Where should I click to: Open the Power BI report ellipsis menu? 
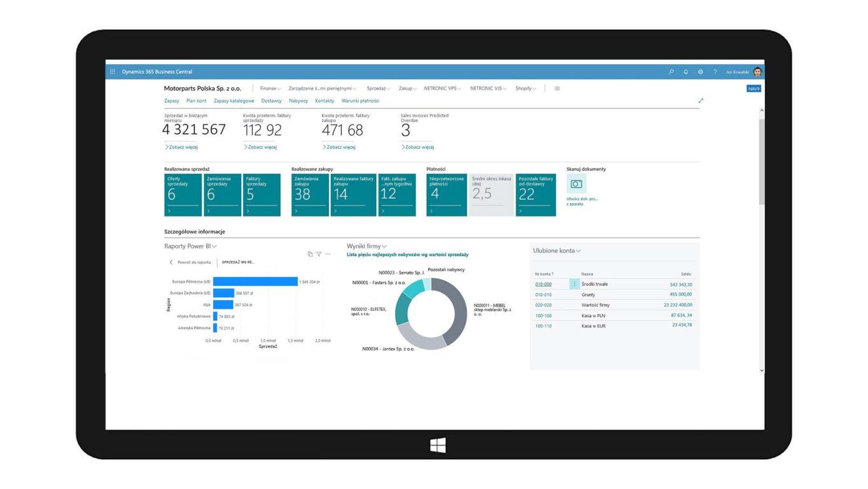click(x=328, y=254)
